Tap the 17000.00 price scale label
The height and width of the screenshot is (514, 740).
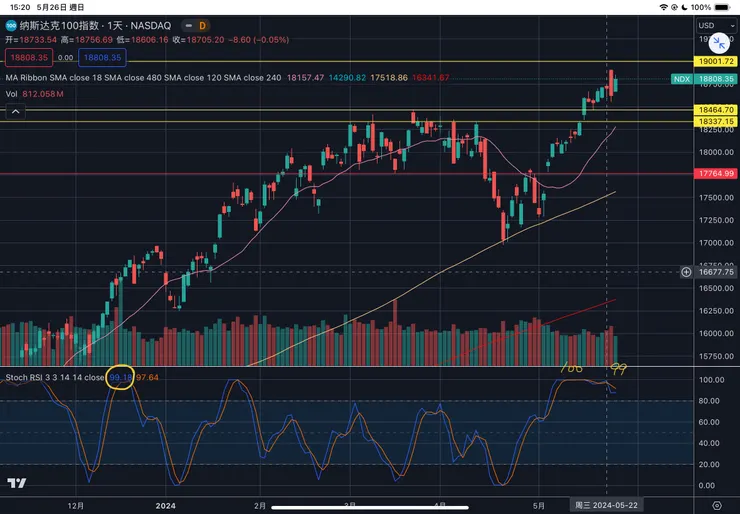(716, 243)
